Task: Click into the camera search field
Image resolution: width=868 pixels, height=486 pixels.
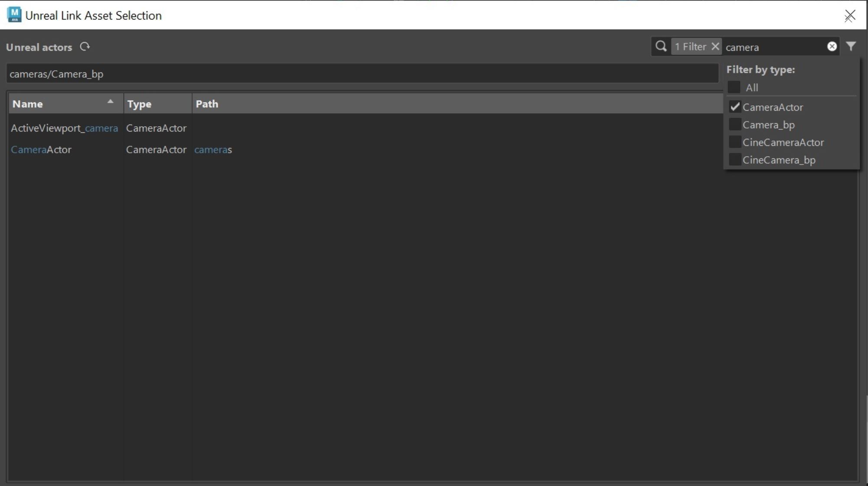Action: tap(773, 47)
